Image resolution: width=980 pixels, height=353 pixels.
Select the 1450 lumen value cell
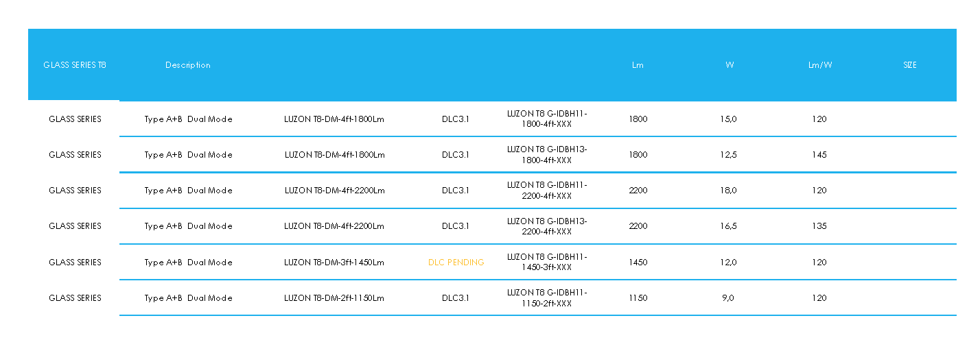[x=638, y=263]
